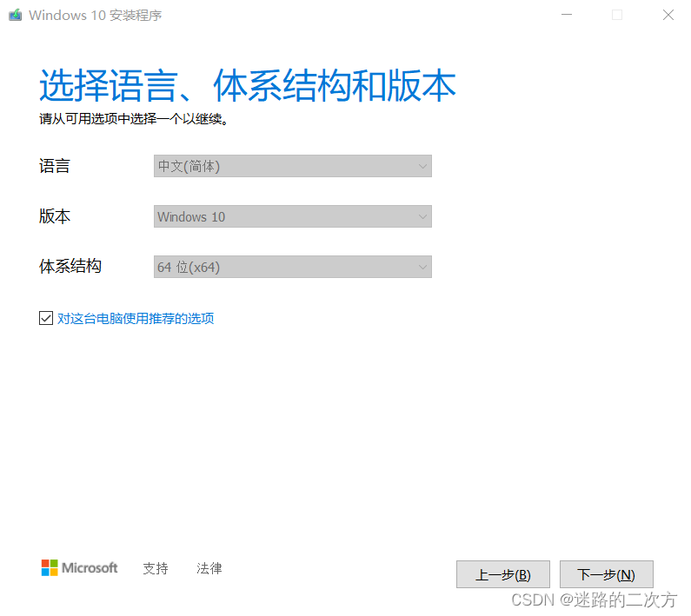The width and height of the screenshot is (691, 616).
Task: Go back with the 上一步(B) button
Action: (x=503, y=574)
